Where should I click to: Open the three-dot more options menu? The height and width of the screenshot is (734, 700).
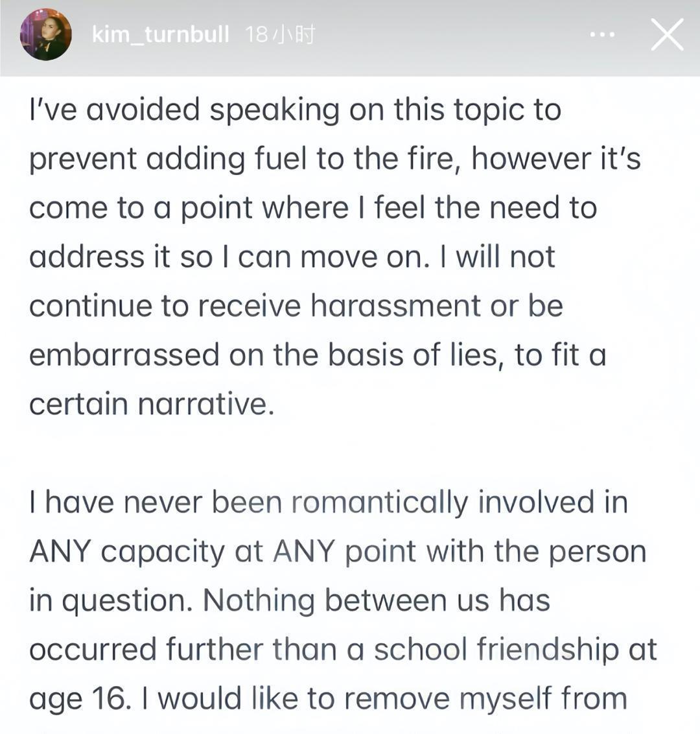tap(602, 35)
